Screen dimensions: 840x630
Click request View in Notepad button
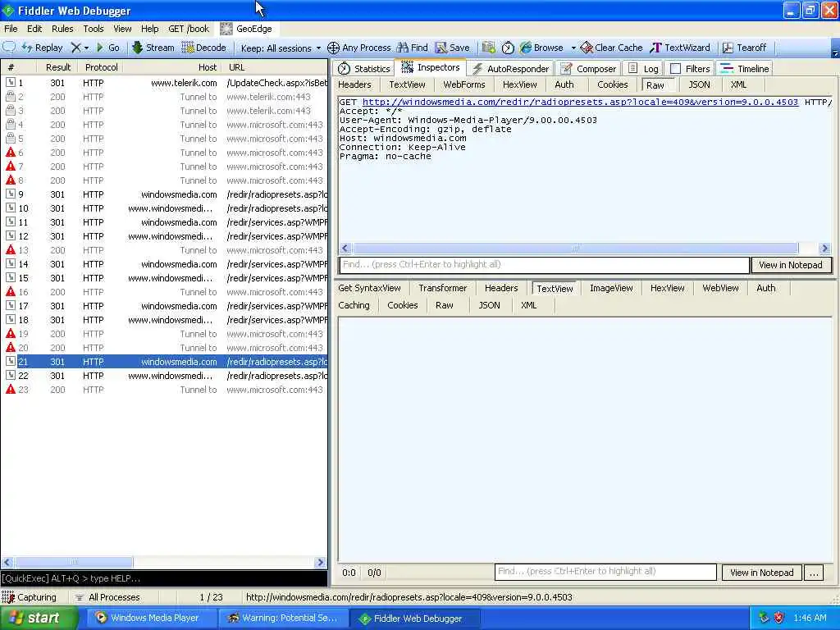(791, 265)
